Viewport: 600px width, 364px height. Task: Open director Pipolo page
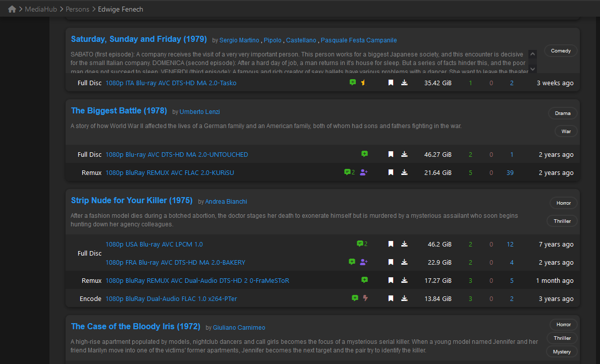(x=272, y=40)
